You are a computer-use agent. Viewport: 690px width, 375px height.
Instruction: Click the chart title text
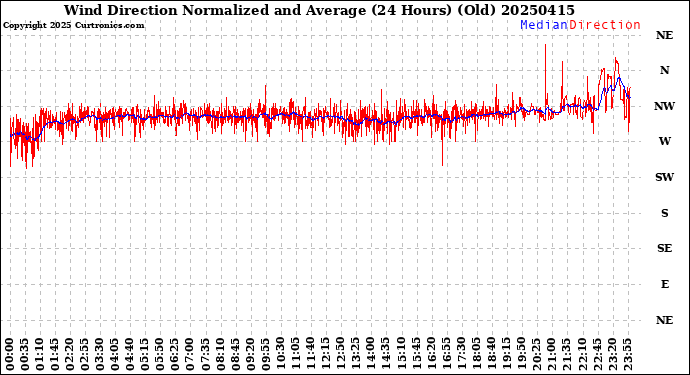319,10
